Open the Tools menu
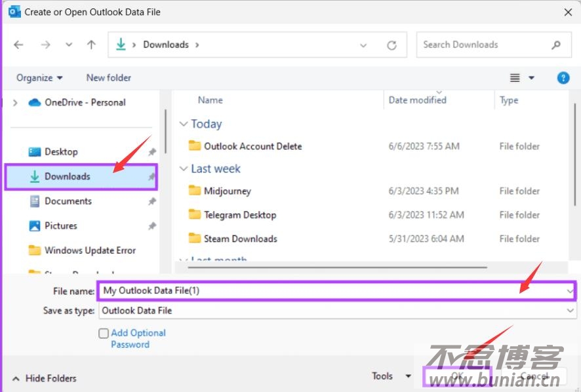The height and width of the screenshot is (392, 581). pyautogui.click(x=391, y=376)
